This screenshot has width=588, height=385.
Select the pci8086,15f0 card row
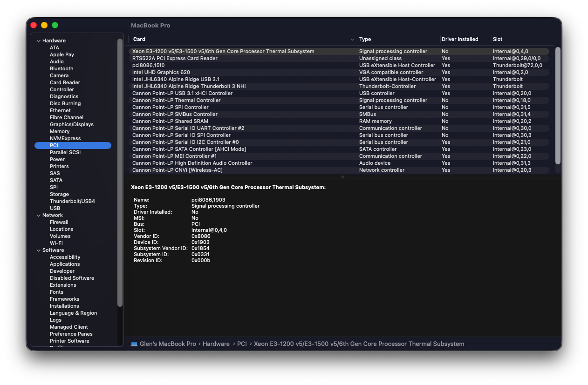pos(339,65)
